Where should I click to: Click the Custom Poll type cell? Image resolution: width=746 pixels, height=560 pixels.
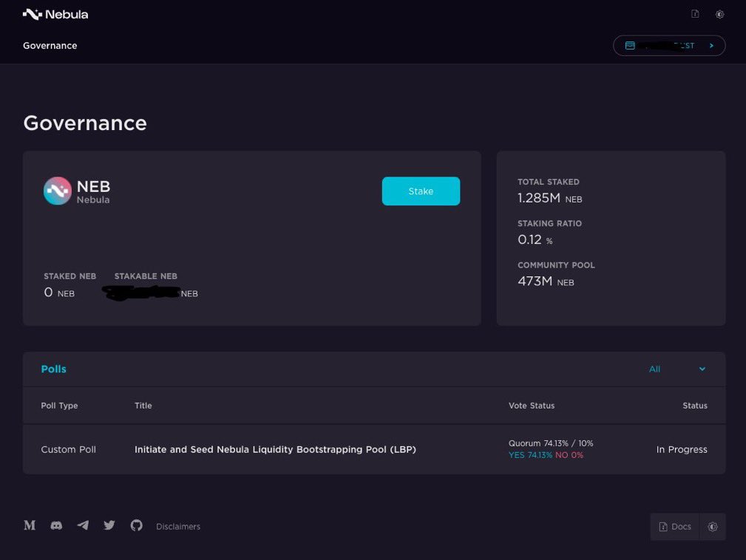pos(69,449)
